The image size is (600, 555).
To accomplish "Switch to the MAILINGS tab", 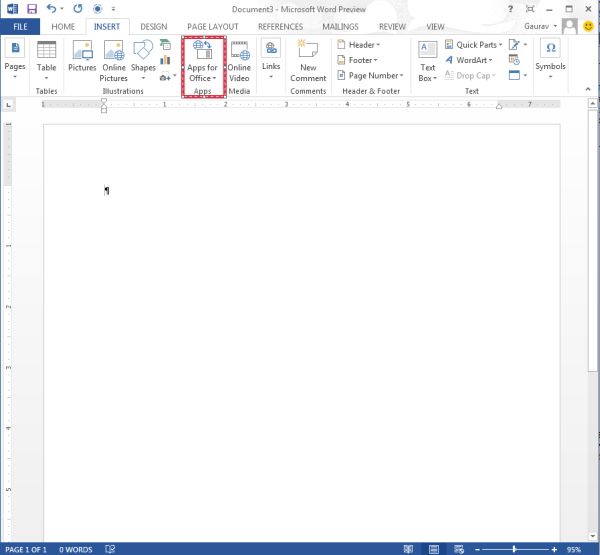I will click(x=340, y=27).
